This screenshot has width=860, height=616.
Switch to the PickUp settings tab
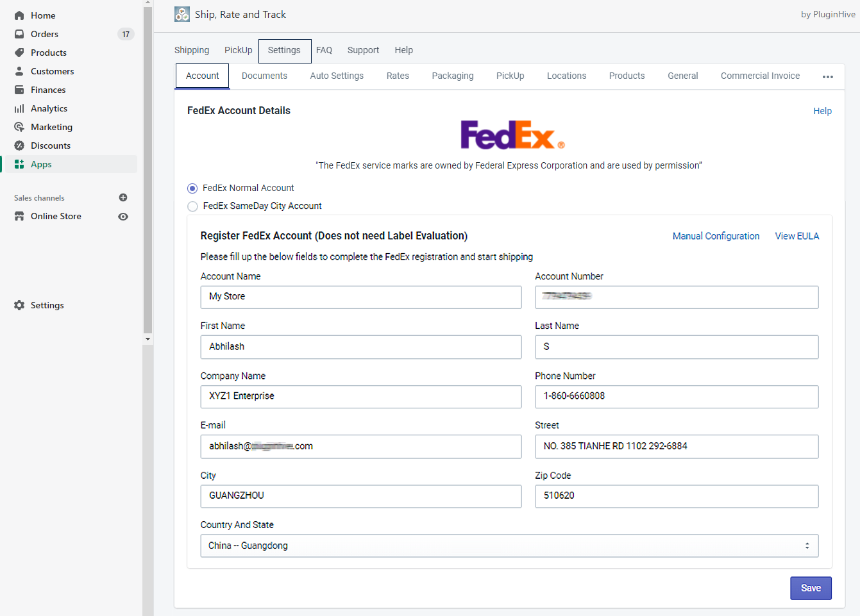coord(510,76)
